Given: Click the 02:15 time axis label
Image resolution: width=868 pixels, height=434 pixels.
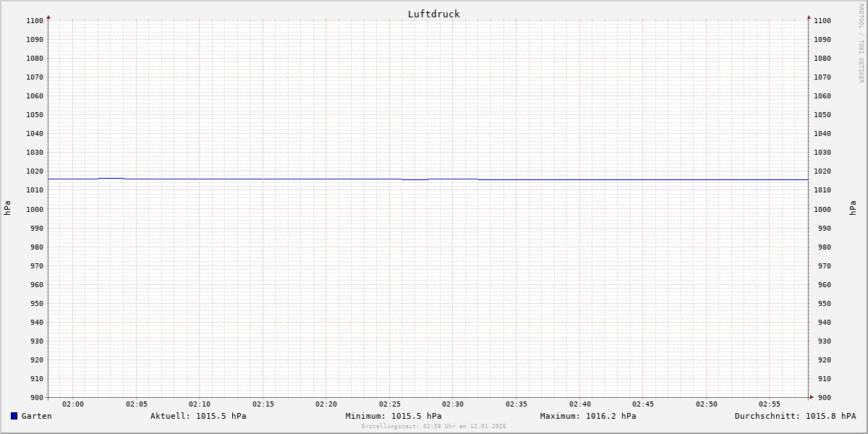Looking at the screenshot, I should coord(263,404).
